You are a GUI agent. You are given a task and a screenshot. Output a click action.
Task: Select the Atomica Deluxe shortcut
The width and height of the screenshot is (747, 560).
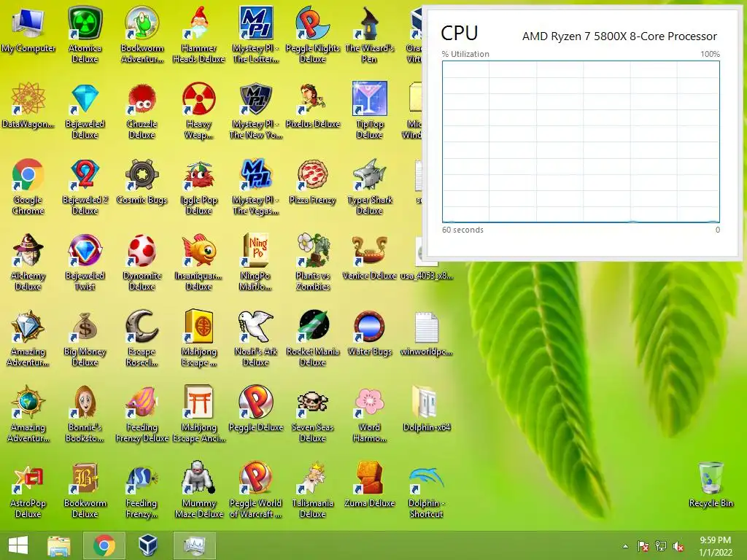[x=85, y=23]
